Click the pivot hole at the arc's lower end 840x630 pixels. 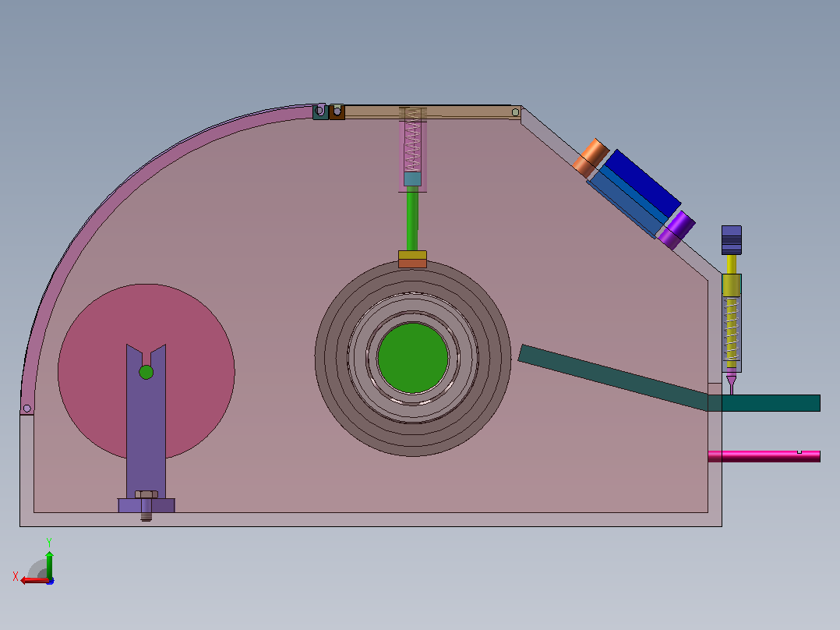(x=26, y=409)
